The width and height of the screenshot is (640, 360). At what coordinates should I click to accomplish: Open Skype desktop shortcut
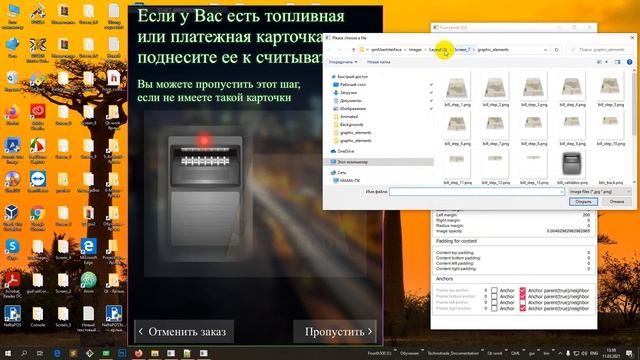(x=12, y=249)
